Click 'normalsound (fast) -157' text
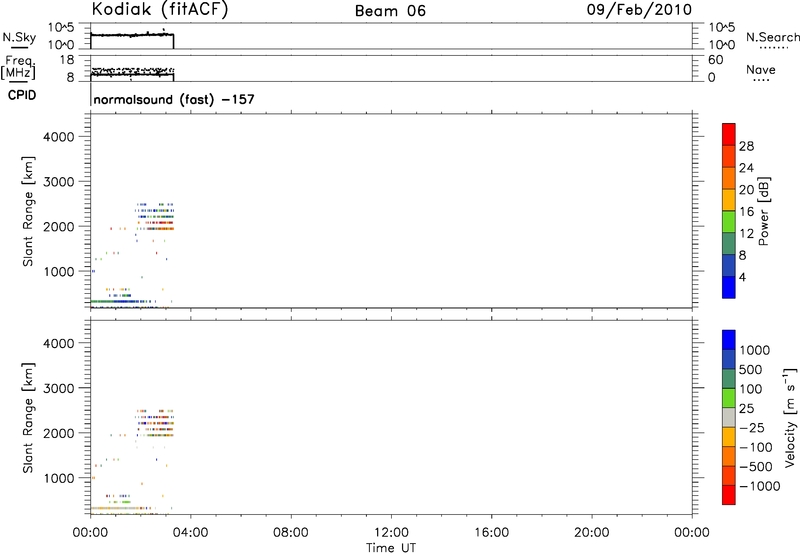Viewport: 800px width, 554px height. [174, 99]
